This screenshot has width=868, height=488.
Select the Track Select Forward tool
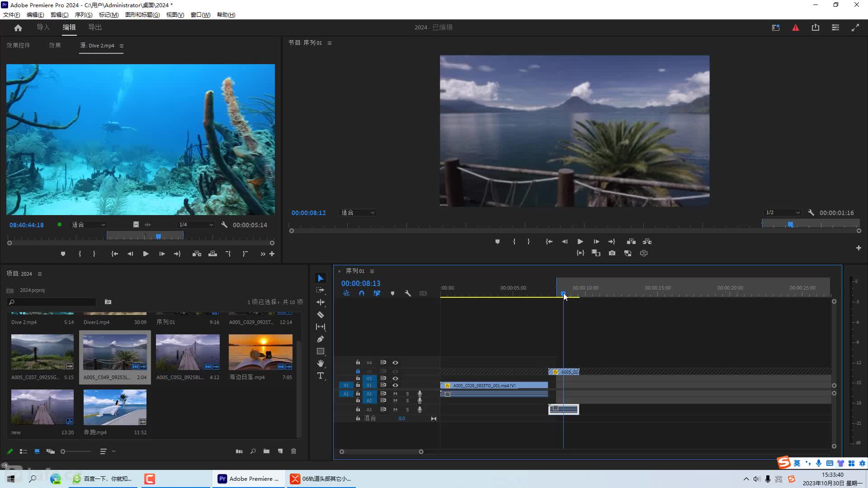[321, 290]
